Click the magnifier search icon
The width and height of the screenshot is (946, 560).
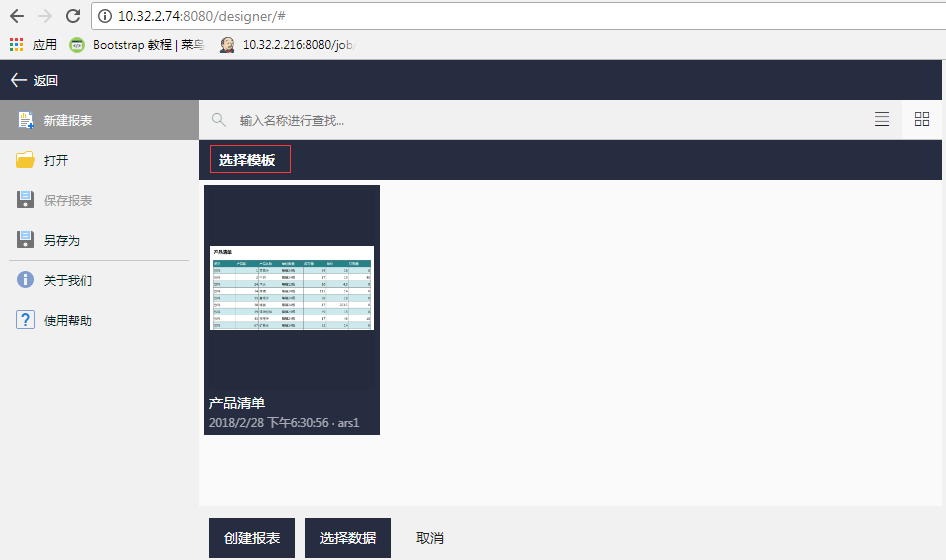218,120
